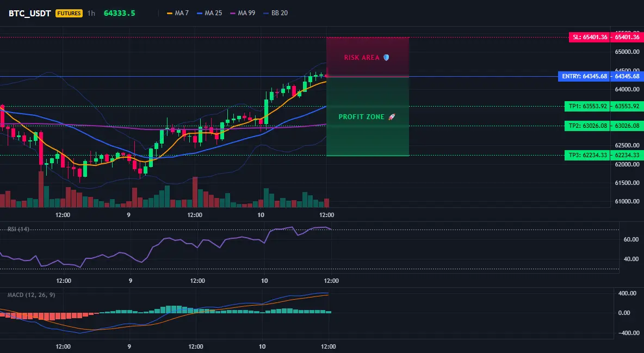The image size is (644, 353).
Task: Open the RSI (14) indicator label
Action: 18,229
